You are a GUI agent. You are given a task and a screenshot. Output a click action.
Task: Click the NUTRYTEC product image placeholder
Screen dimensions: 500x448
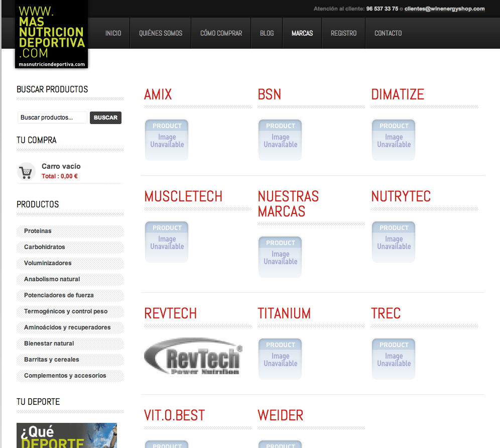(394, 242)
